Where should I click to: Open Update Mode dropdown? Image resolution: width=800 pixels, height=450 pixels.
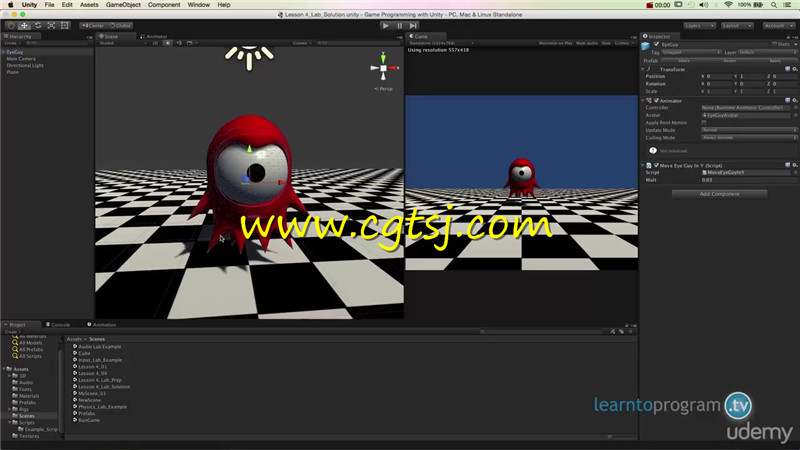point(749,130)
